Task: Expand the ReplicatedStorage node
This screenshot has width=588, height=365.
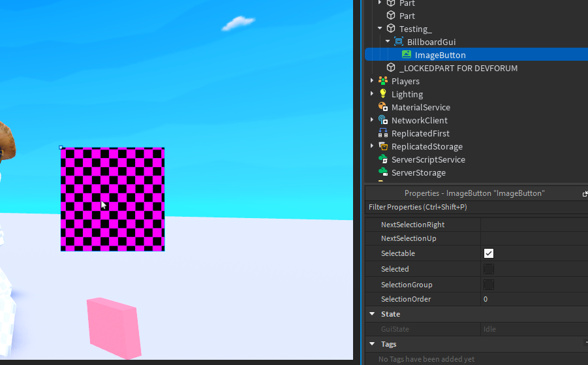Action: pyautogui.click(x=372, y=146)
